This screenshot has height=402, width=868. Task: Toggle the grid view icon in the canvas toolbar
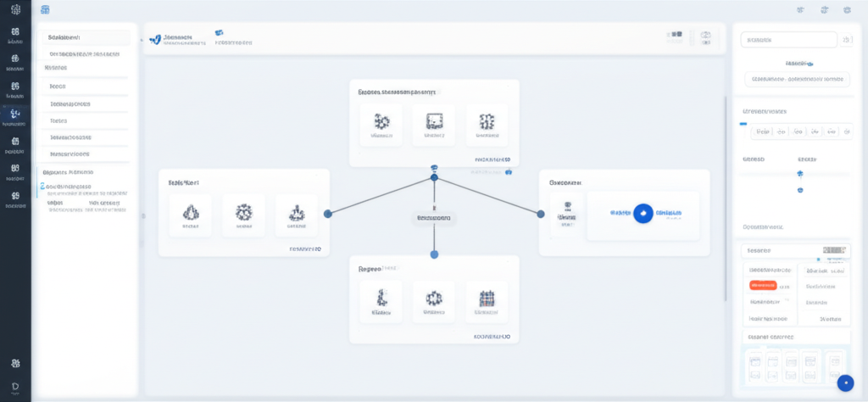coord(675,36)
